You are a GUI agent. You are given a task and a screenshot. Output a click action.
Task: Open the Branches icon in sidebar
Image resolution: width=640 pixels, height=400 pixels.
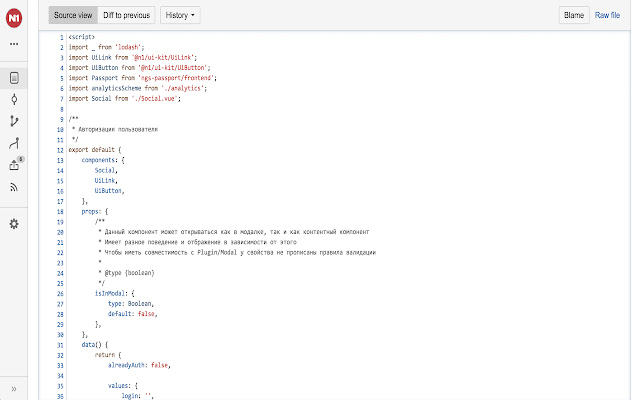click(14, 121)
